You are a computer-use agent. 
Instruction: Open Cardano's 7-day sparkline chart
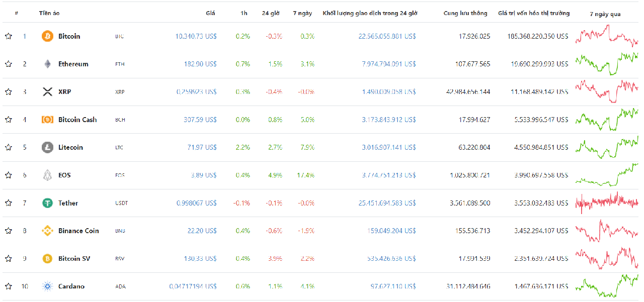click(607, 286)
